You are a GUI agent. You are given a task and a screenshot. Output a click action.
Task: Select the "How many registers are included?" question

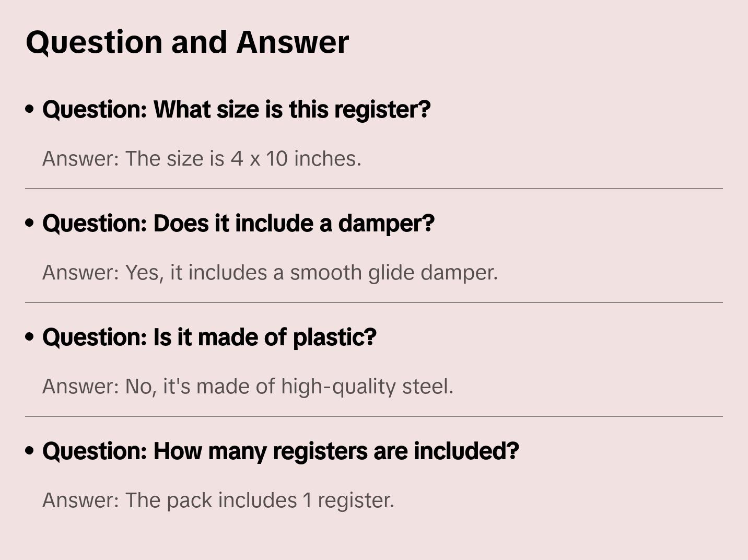click(280, 451)
